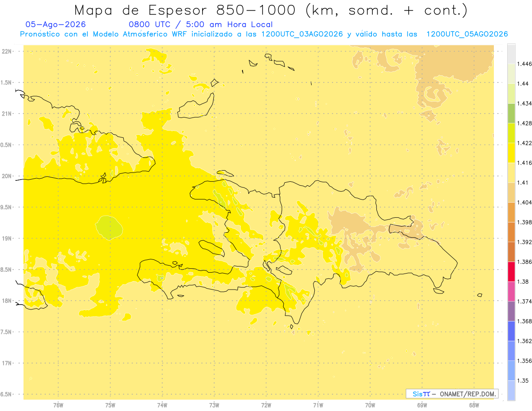Click the yellow-green swatch between 1.422 and 1.428

click(x=511, y=133)
